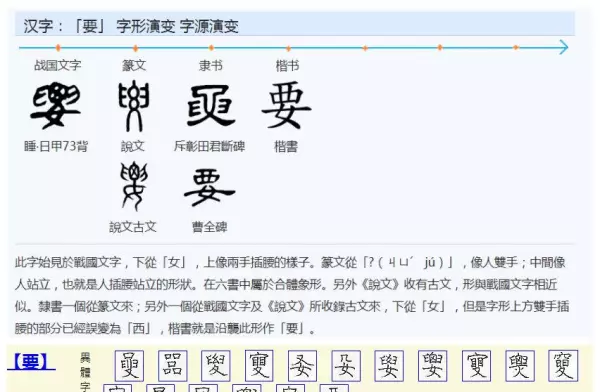Open the last variant character box in top 異體字 row
Image resolution: width=600 pixels, height=392 pixels.
coord(563,366)
